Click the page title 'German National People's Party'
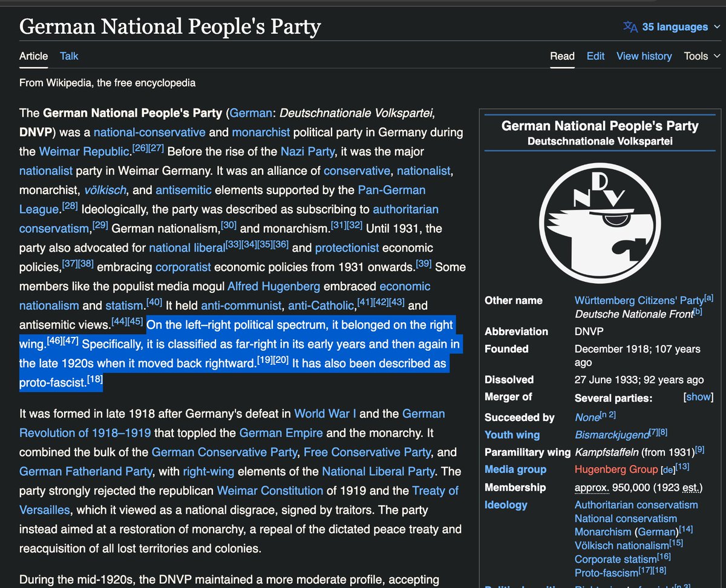Screen dimensions: 726x588 click(x=170, y=27)
